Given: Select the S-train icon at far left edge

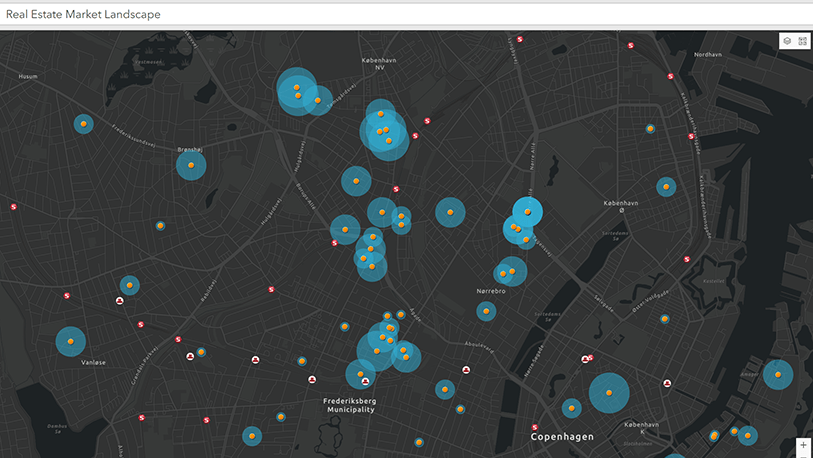Looking at the screenshot, I should click(14, 206).
